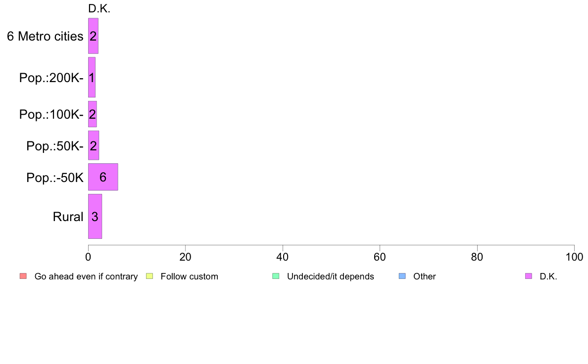Click the blue Other legend swatch
This screenshot has height=364, width=588.
pos(402,276)
